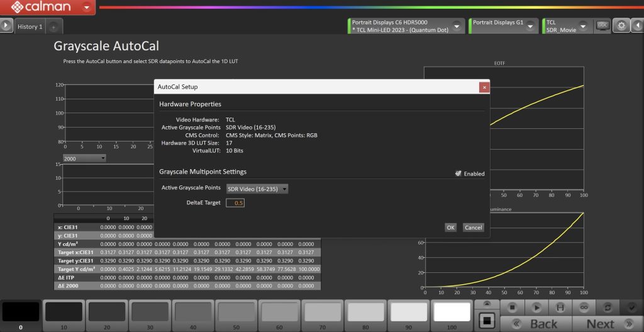This screenshot has height=332, width=644.
Task: Open the Active Grayscale Points dropdown
Action: (257, 189)
